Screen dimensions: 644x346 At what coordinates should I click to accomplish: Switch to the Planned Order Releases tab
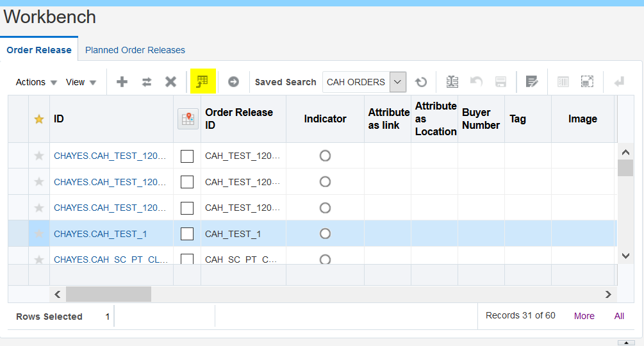pos(135,50)
